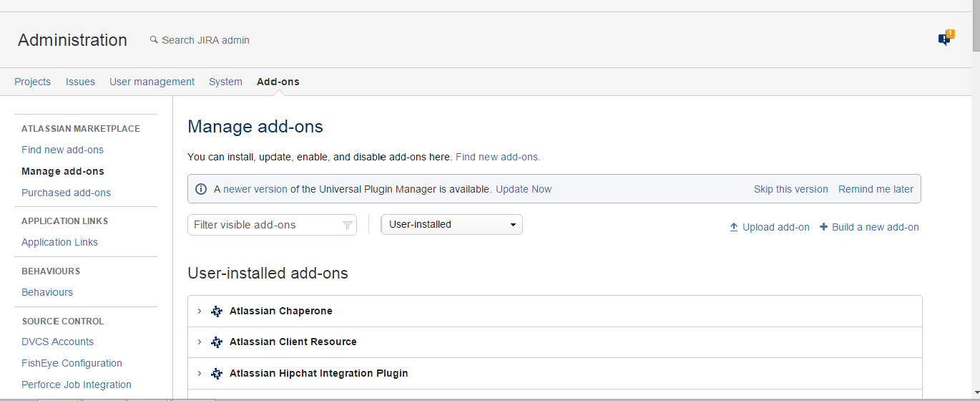Expand the Atlassian Hipchat Integration Plugin row
The image size is (980, 401).
(x=200, y=374)
